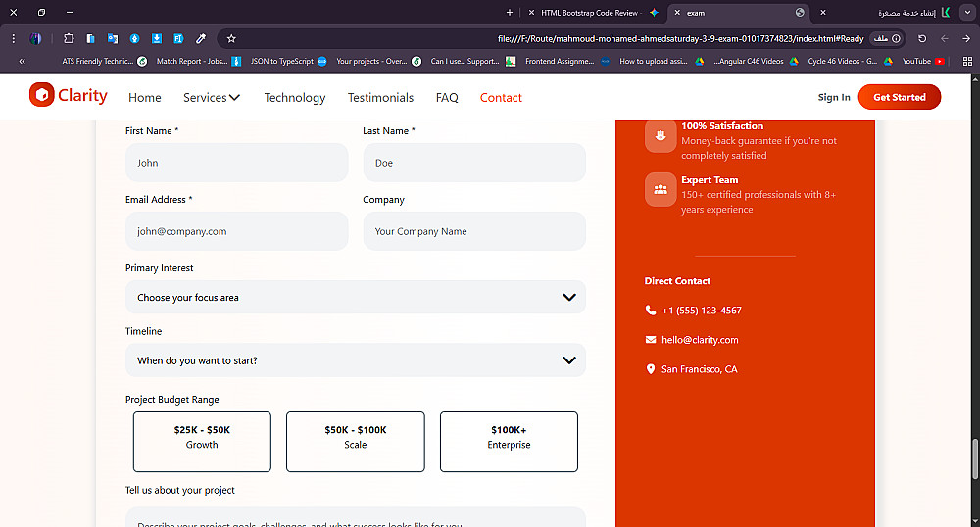Expand the Services nav dropdown

point(212,97)
